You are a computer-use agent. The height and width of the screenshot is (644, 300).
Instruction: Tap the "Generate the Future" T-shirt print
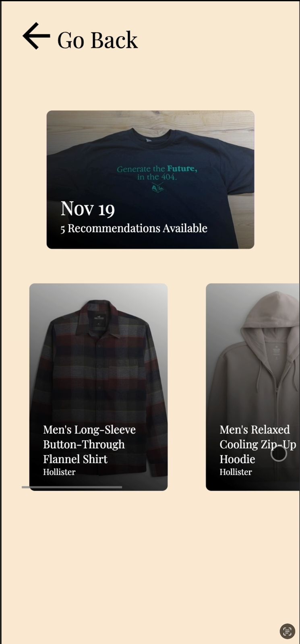tap(157, 173)
